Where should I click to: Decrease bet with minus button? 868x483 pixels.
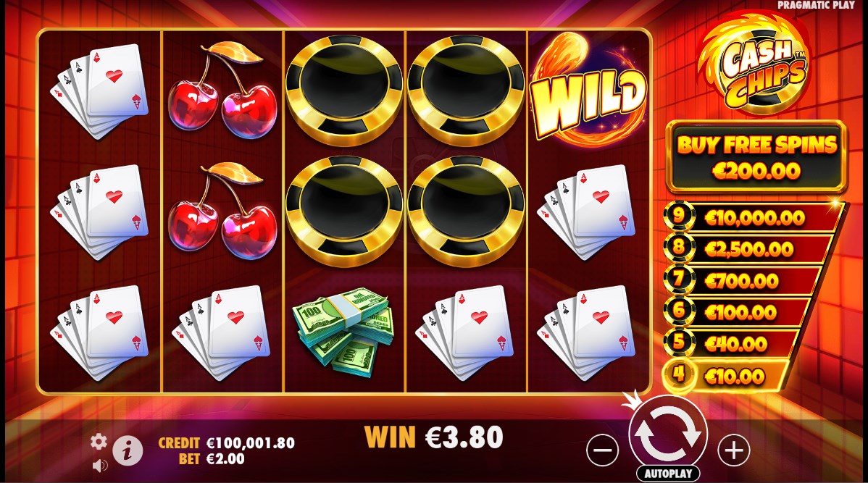(602, 450)
